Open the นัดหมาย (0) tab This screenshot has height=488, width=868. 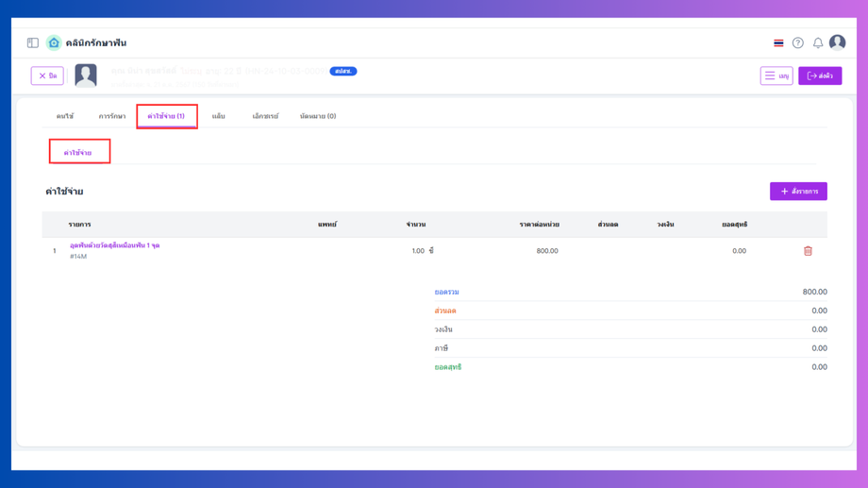pyautogui.click(x=318, y=116)
